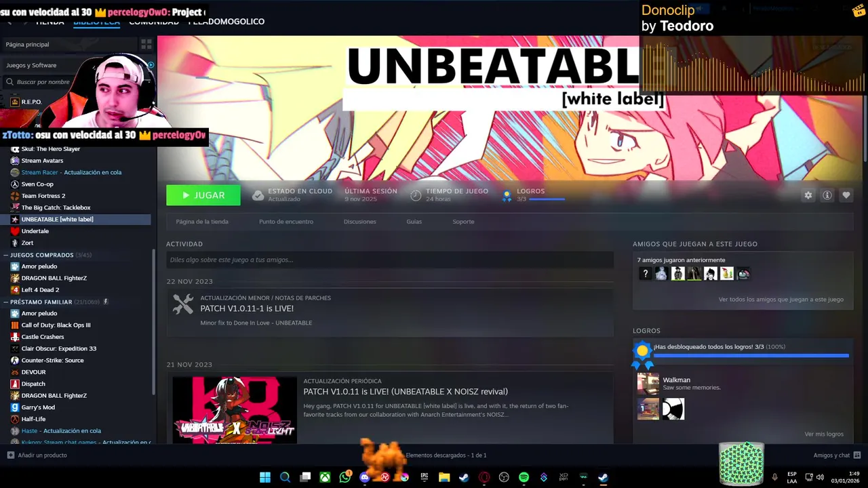Select Clair Obscur: Expedition 33 in library
Viewport: 868px width, 488px height.
click(x=59, y=348)
